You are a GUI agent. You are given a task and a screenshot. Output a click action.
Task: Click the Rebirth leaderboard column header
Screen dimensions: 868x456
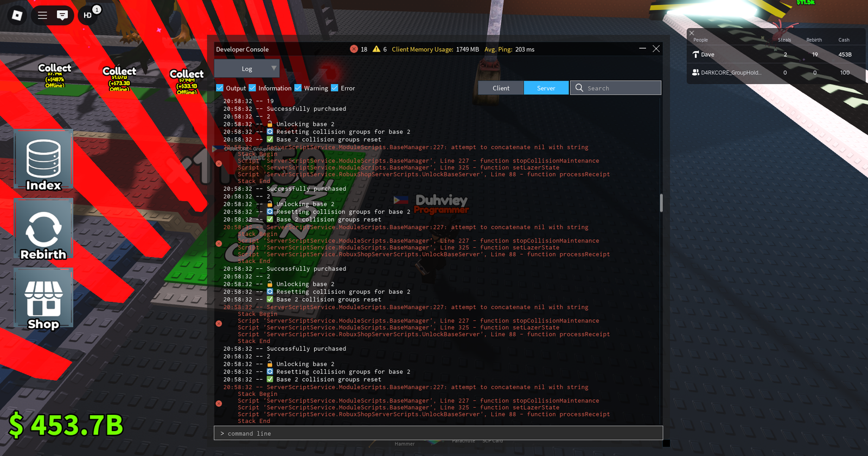814,40
